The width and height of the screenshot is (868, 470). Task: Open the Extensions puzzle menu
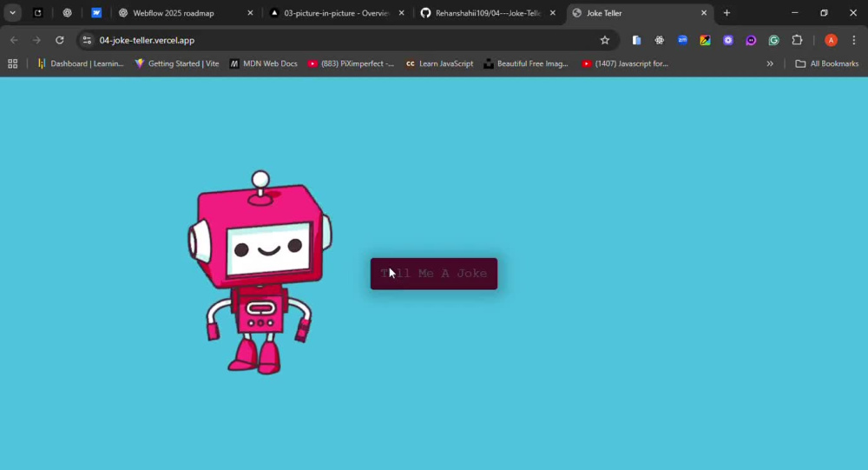[x=797, y=40]
